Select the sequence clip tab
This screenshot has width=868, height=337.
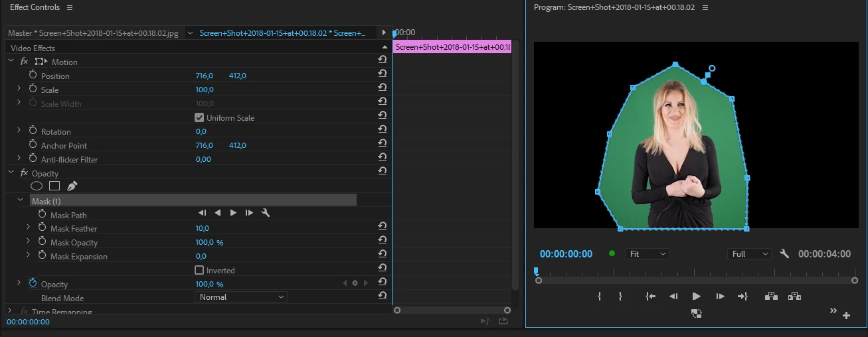click(x=282, y=33)
